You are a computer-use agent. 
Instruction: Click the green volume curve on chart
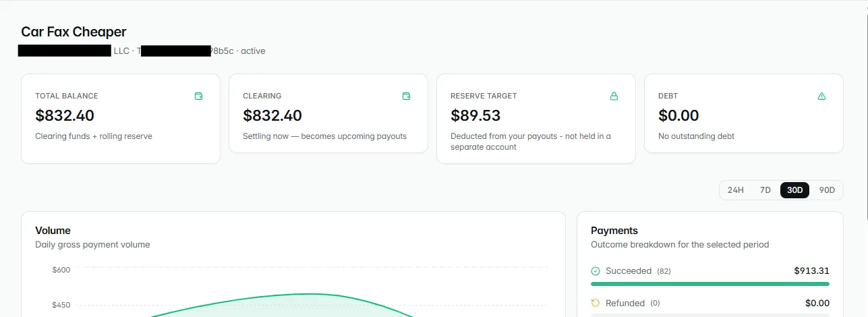pyautogui.click(x=309, y=294)
